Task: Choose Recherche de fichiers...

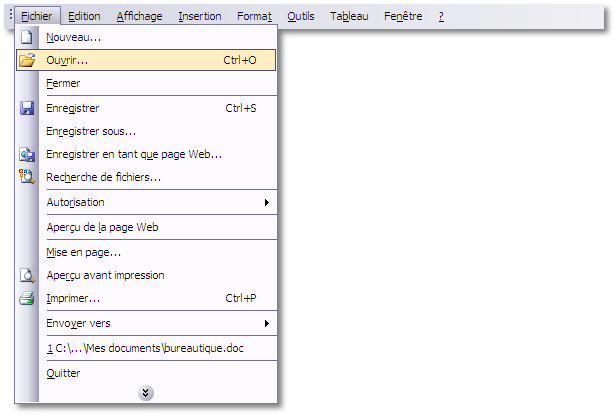Action: pyautogui.click(x=146, y=177)
